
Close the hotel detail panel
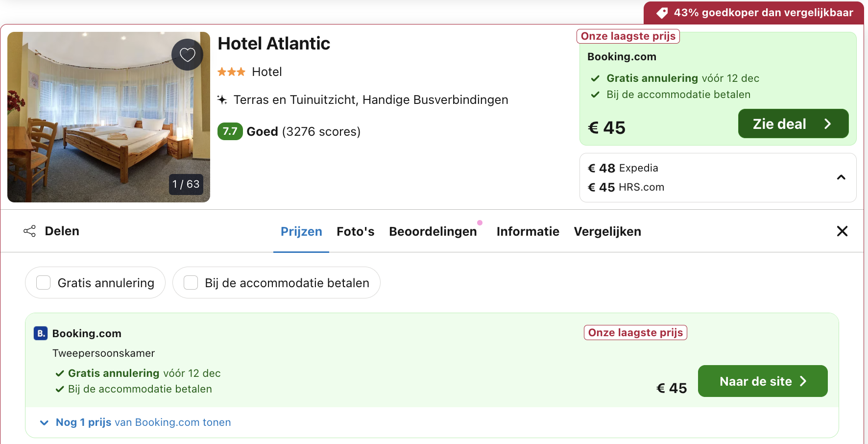(842, 231)
